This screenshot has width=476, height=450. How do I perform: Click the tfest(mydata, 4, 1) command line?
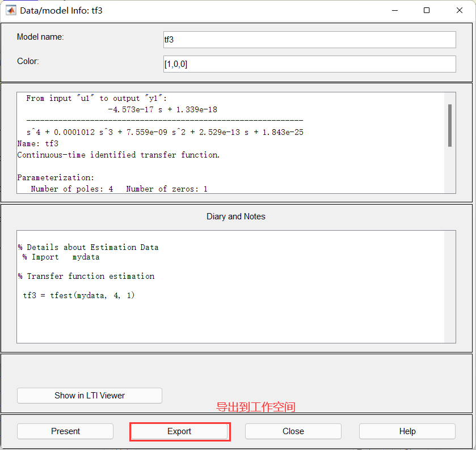pyautogui.click(x=79, y=295)
